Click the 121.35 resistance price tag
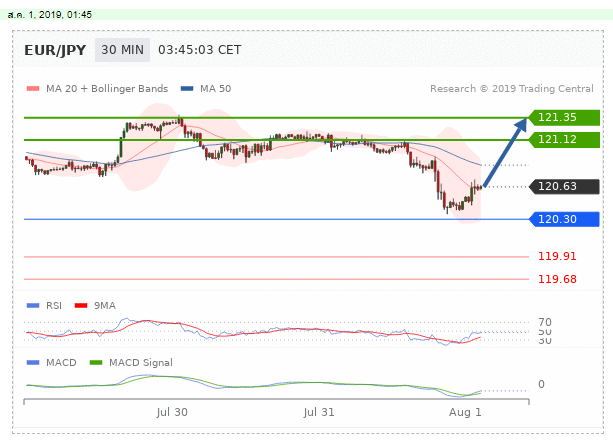 pyautogui.click(x=564, y=118)
